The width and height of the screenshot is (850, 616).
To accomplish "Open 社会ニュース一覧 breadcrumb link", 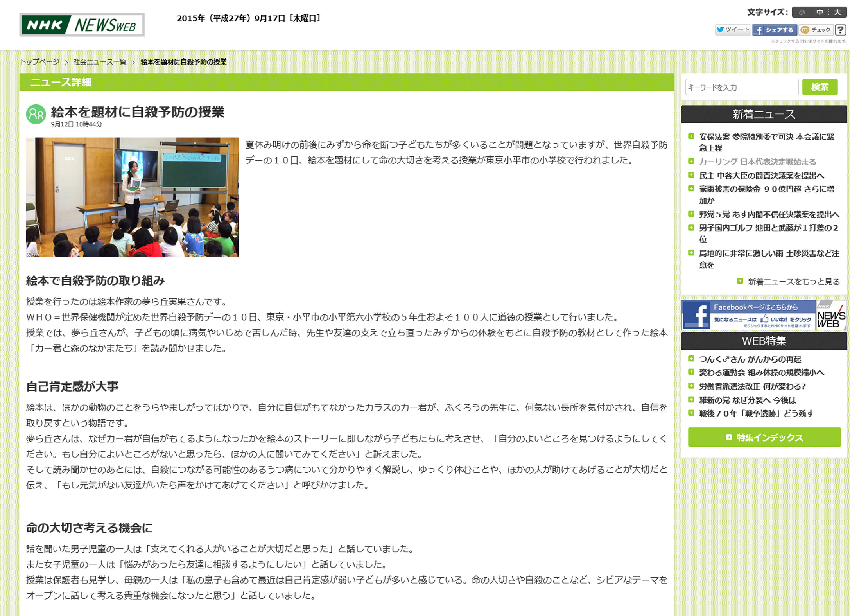I will 100,62.
